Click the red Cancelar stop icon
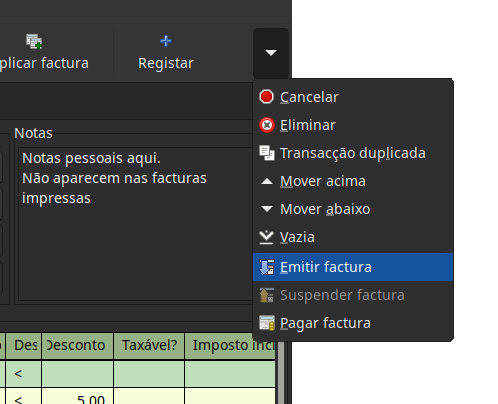The image size is (498, 404). tap(266, 97)
